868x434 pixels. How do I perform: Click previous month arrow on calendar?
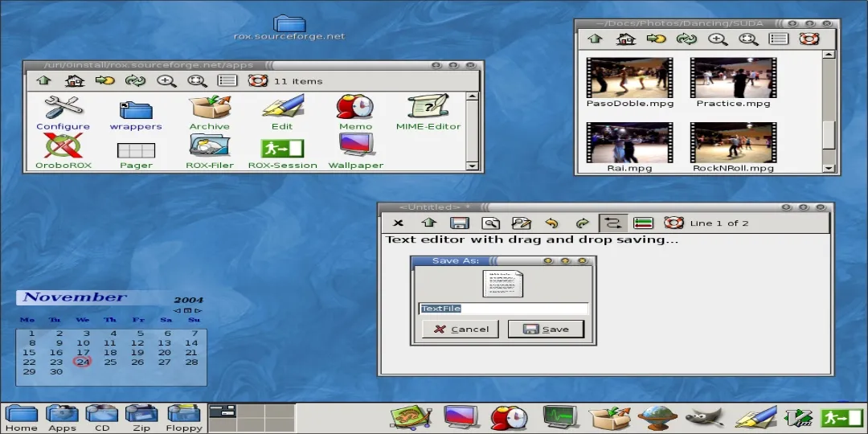pyautogui.click(x=177, y=310)
